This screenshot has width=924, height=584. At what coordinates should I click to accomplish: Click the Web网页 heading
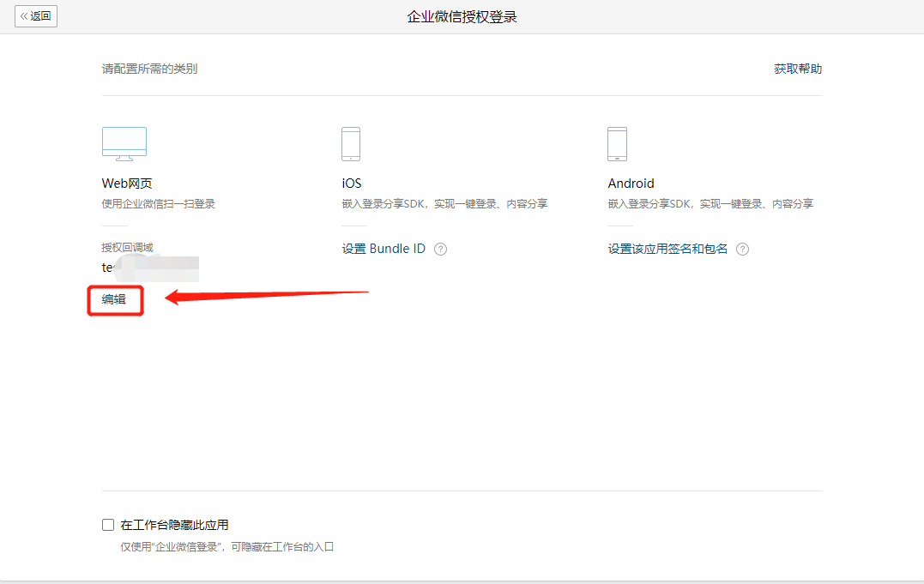click(x=127, y=184)
